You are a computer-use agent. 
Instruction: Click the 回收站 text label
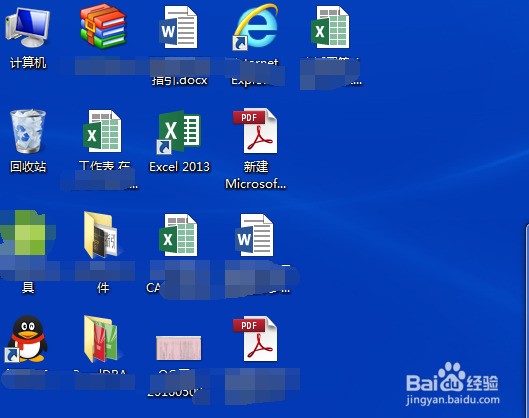(28, 167)
